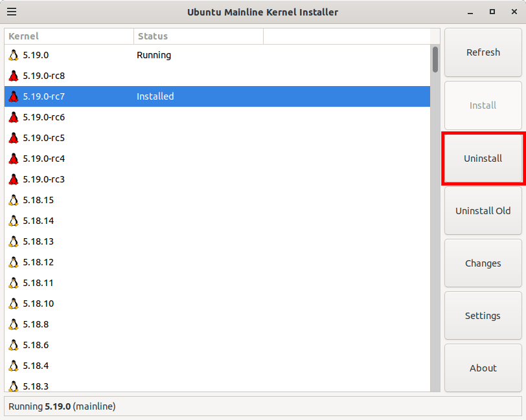Viewport: 526px width, 420px height.
Task: Select kernel row 5.19.0-rc4
Action: pos(217,159)
